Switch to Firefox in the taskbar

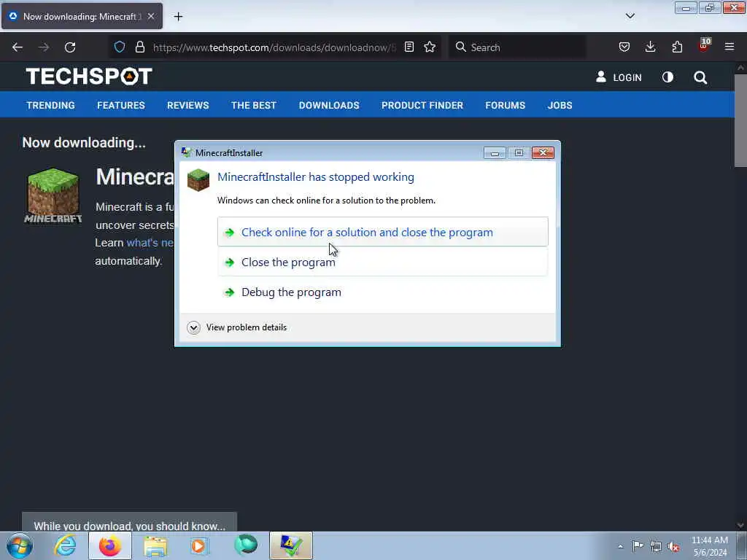(110, 545)
